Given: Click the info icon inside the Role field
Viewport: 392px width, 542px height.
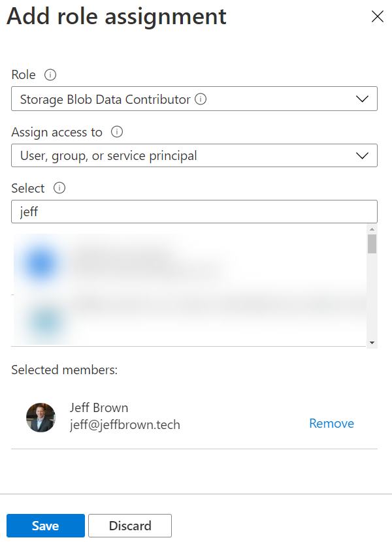Looking at the screenshot, I should coord(201,99).
